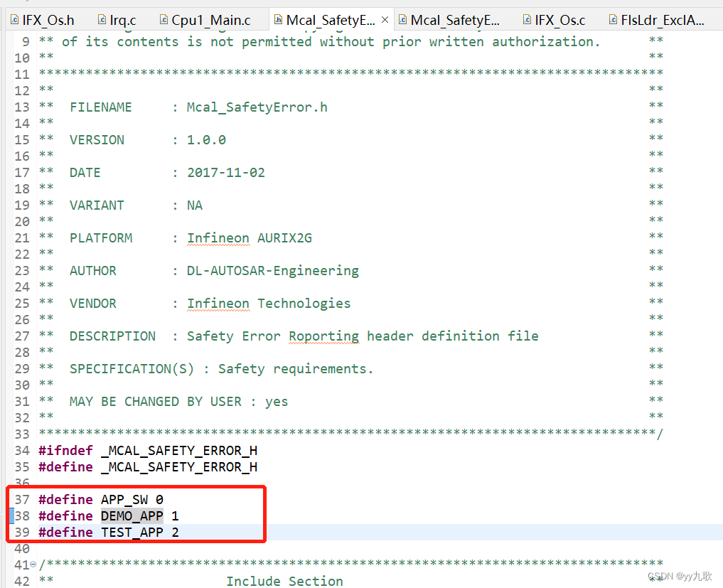Screen dimensions: 723x588
Task: Click the misspelled word Roporting
Action: [x=323, y=336]
